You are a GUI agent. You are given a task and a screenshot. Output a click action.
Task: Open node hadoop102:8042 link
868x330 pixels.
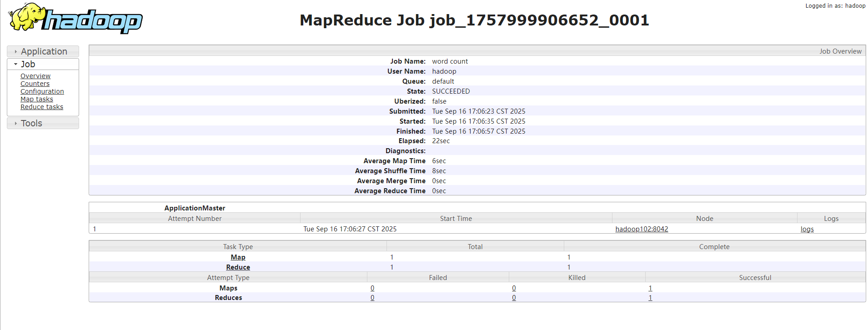tap(642, 229)
